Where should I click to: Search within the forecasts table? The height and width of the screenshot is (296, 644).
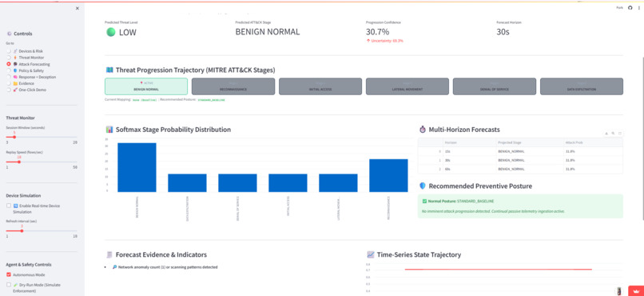pyautogui.click(x=613, y=133)
